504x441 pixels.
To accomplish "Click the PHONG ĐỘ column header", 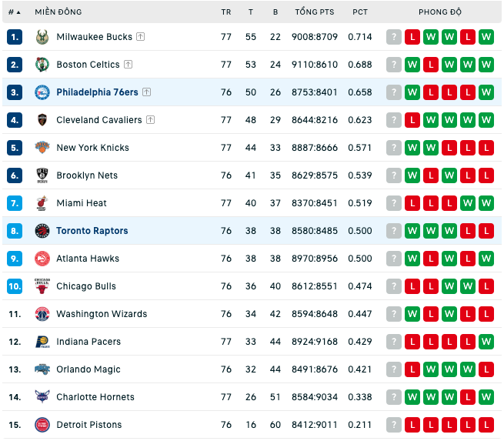I will 440,12.
